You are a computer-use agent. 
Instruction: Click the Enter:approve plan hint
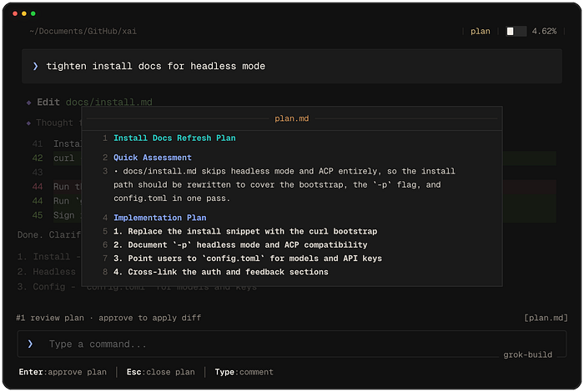tap(63, 372)
